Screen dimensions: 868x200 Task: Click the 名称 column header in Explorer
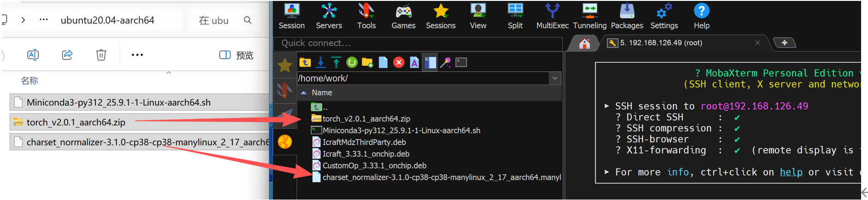pyautogui.click(x=30, y=81)
